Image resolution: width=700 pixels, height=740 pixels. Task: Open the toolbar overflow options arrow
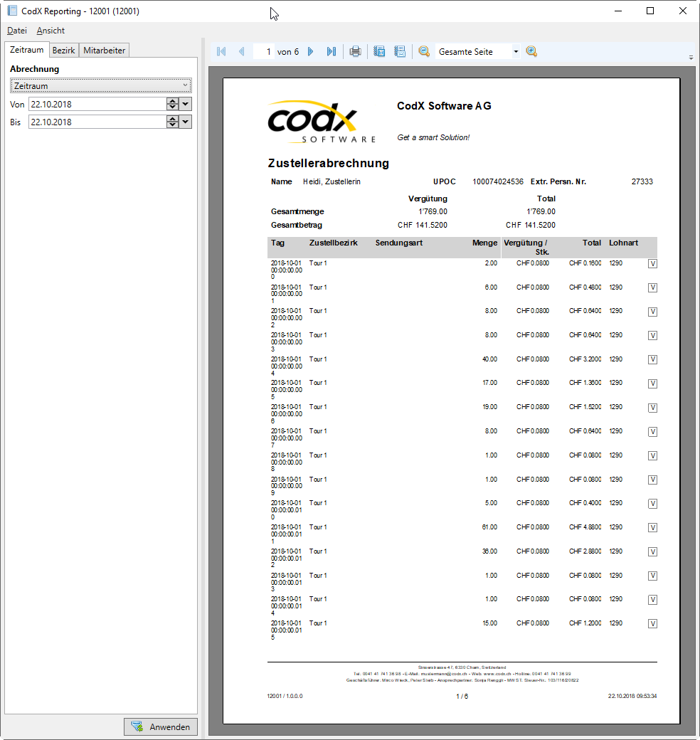coord(691,58)
